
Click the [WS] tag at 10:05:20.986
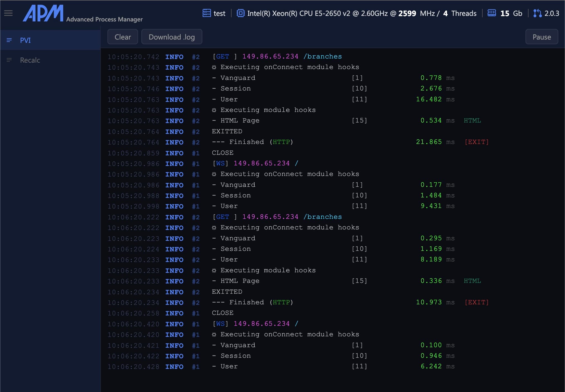(x=220, y=163)
